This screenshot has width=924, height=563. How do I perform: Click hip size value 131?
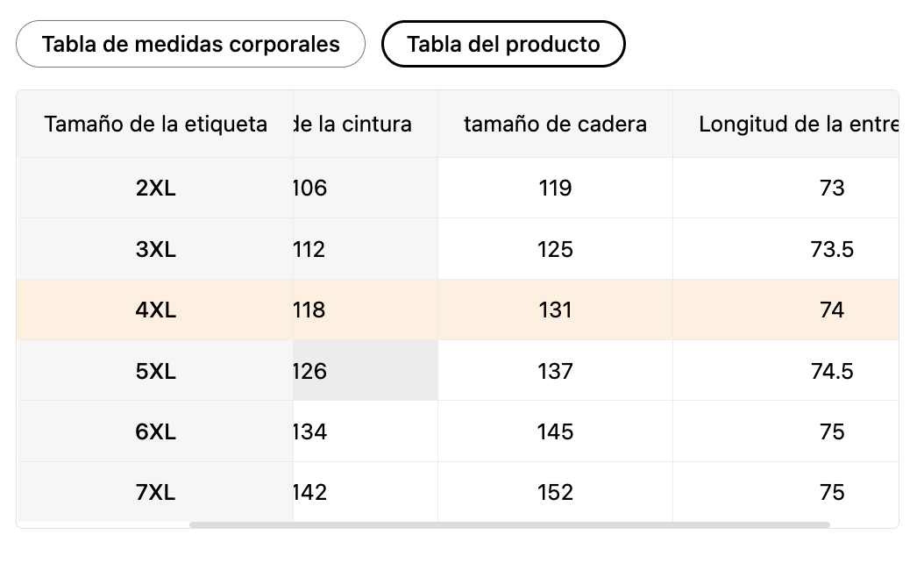click(555, 310)
